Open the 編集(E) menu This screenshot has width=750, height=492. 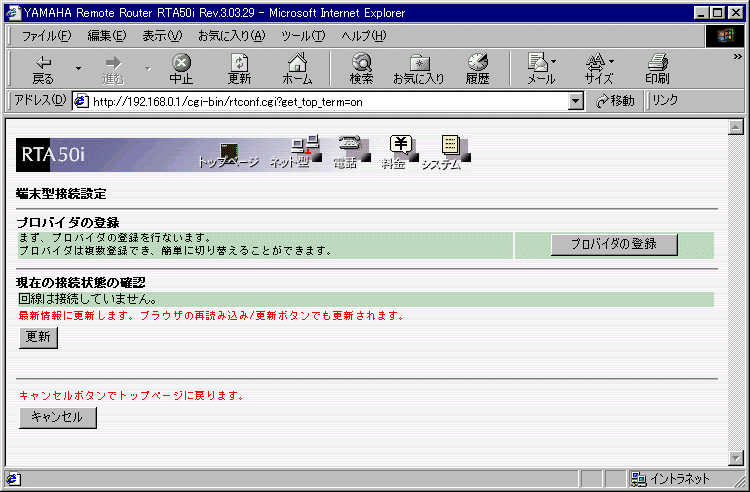(107, 36)
